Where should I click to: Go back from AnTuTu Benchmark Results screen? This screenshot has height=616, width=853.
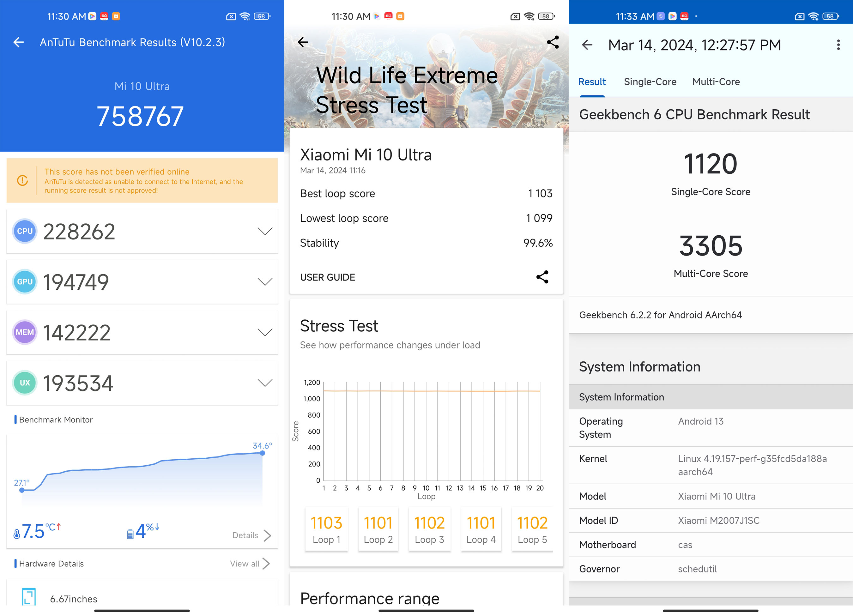click(x=18, y=42)
